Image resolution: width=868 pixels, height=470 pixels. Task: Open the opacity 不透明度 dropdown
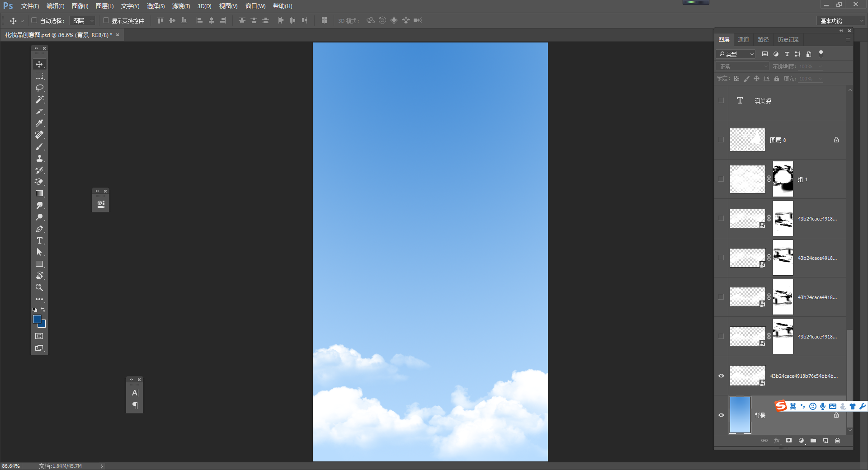tap(820, 66)
